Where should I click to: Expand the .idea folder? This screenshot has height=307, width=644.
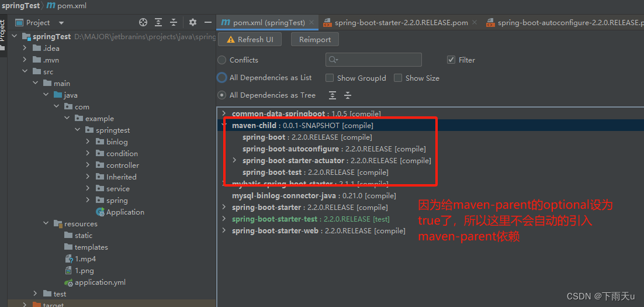click(x=25, y=48)
